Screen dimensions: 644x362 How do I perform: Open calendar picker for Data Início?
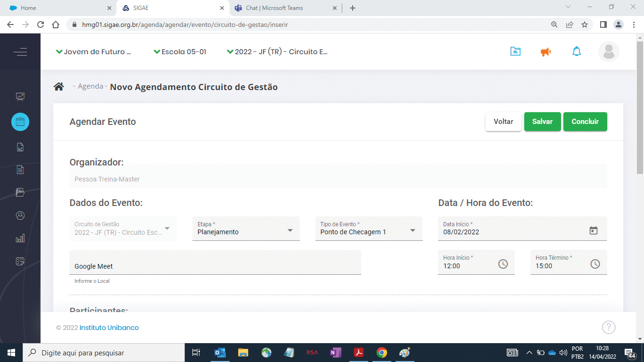coord(594,230)
